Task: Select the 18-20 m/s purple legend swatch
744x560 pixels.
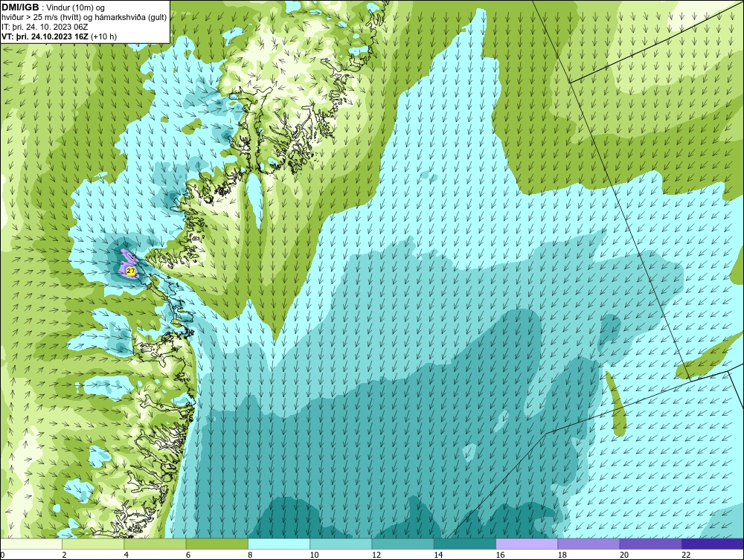Action: coord(589,544)
